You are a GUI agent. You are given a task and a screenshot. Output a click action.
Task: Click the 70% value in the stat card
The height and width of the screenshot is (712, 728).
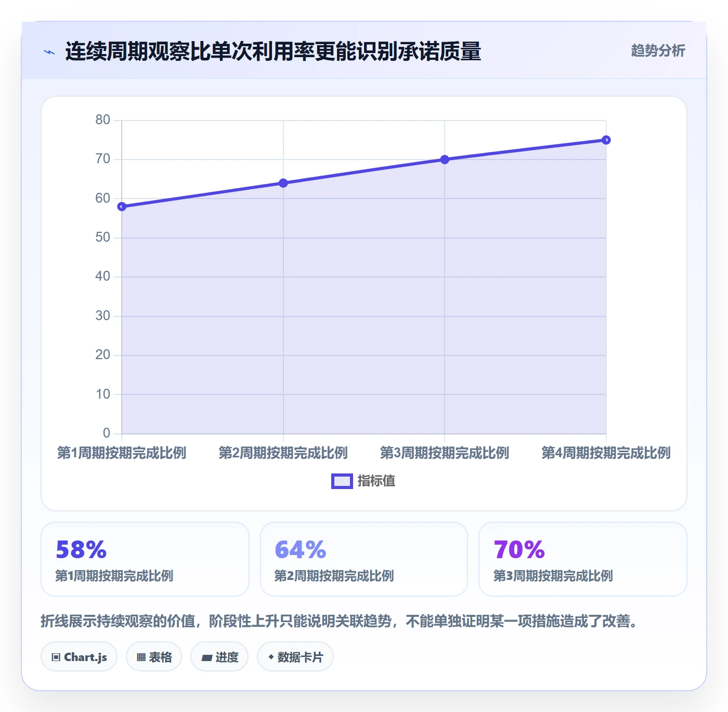click(519, 549)
